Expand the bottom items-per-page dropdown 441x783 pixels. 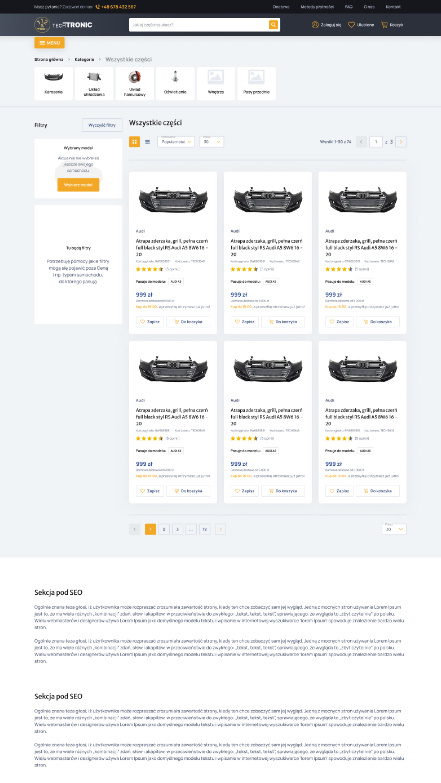394,529
